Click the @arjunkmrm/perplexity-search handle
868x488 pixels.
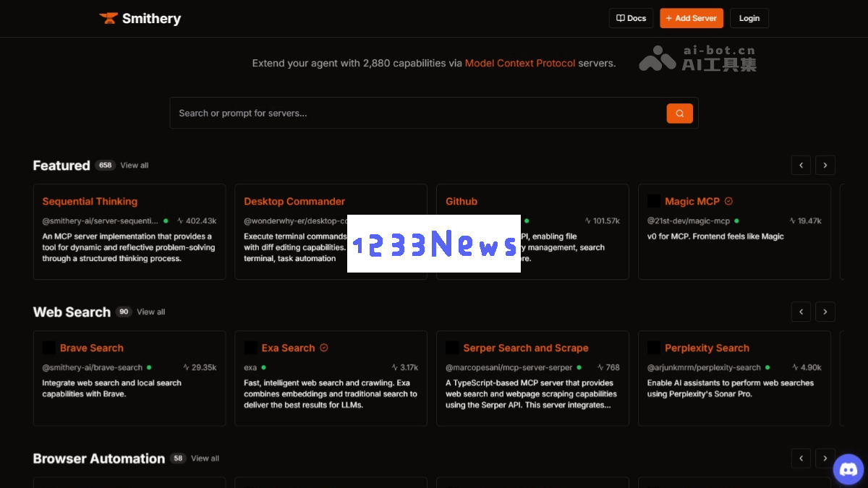click(x=704, y=367)
